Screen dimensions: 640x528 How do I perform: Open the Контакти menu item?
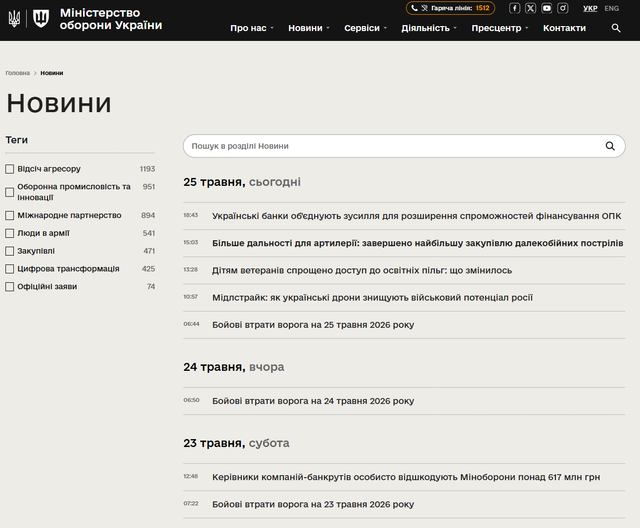click(x=564, y=28)
